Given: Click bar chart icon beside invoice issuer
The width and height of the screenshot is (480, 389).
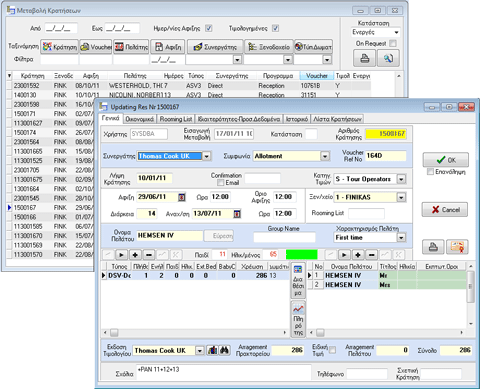Looking at the screenshot, I should (212, 350).
